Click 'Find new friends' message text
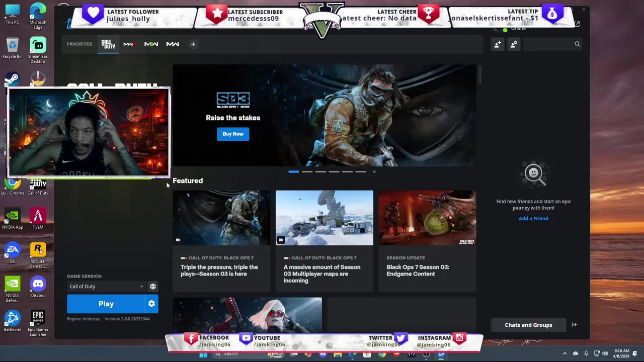This screenshot has height=362, width=644. pos(533,205)
